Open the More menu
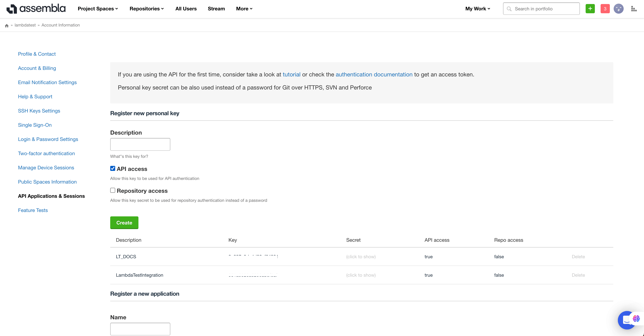The image size is (644, 336). (244, 9)
